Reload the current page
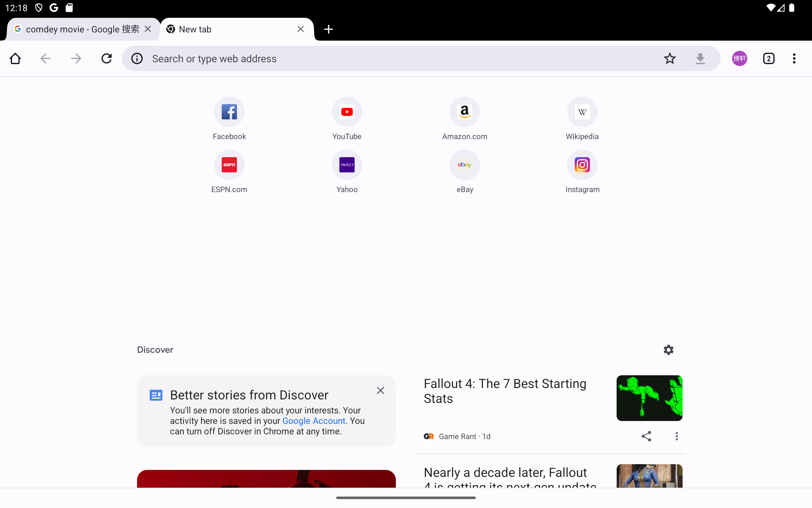This screenshot has height=508, width=812. [107, 58]
